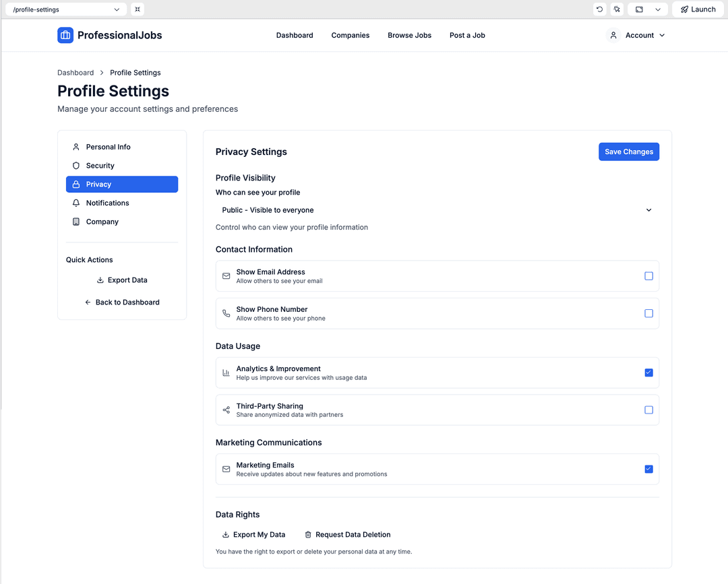Switch to the Notifications settings tab

point(107,203)
